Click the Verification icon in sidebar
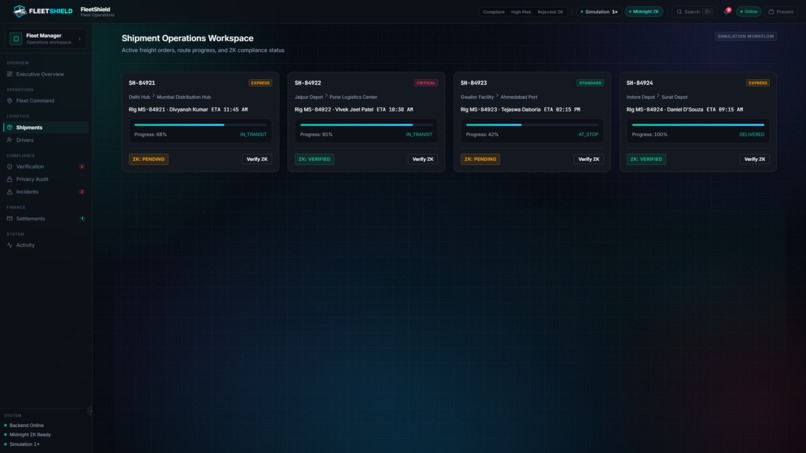 pos(10,167)
